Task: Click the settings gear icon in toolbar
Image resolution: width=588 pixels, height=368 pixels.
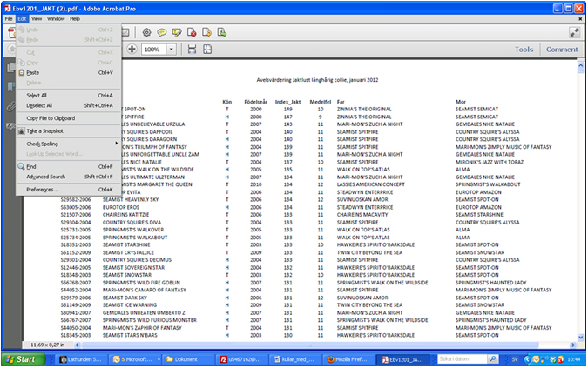Action: tap(147, 32)
